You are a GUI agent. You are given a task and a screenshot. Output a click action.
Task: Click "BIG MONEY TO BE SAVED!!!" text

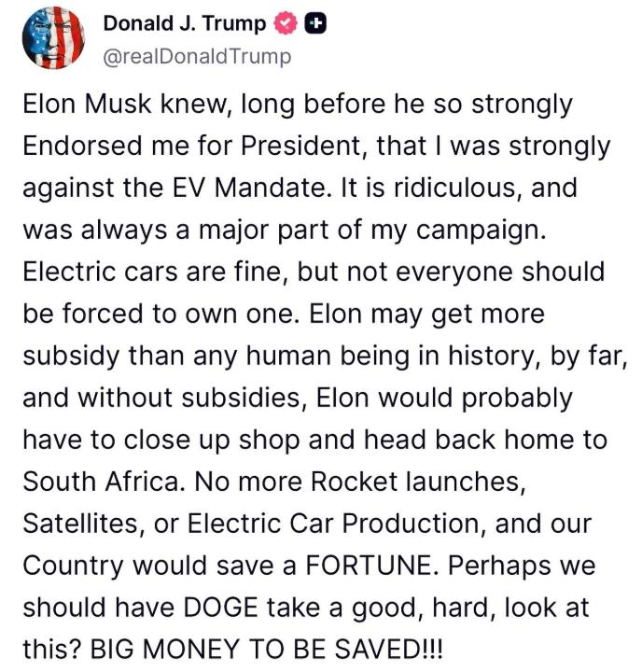[x=266, y=649]
